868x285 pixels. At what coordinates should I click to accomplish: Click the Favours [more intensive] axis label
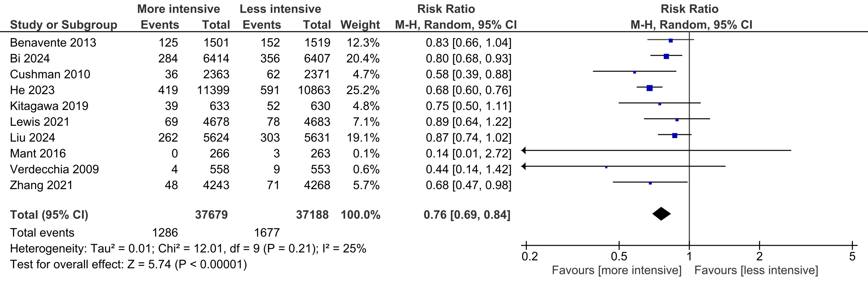[616, 270]
